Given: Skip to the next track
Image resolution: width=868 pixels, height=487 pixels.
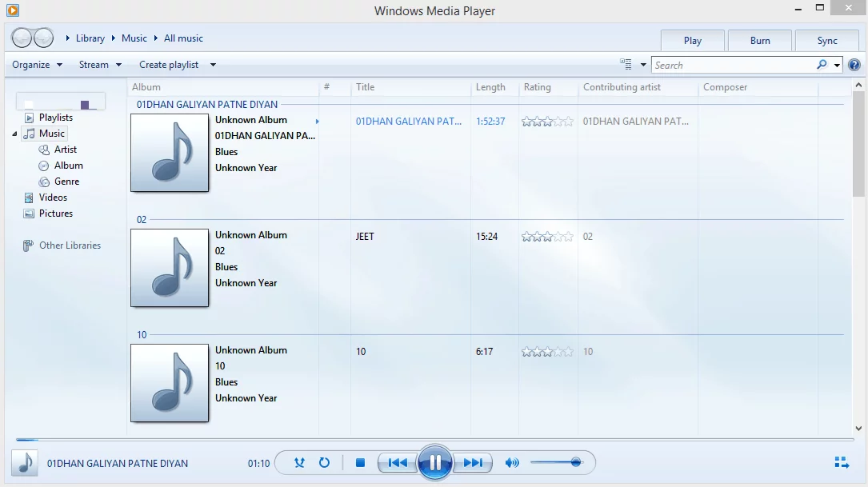Looking at the screenshot, I should 473,463.
